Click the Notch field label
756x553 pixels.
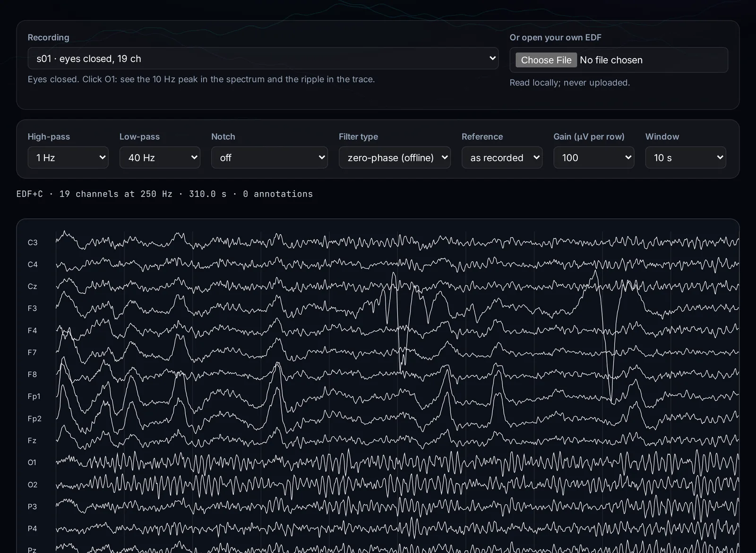pos(223,136)
